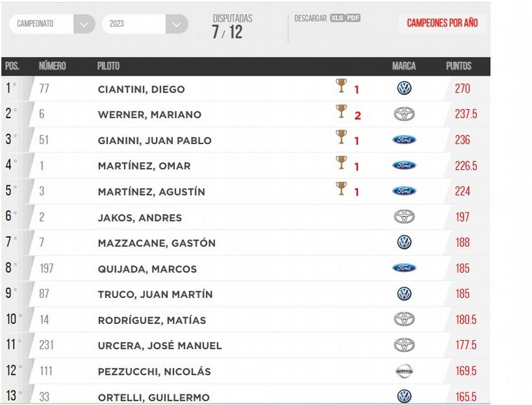Click the trophy icon in Werner's row

(341, 112)
